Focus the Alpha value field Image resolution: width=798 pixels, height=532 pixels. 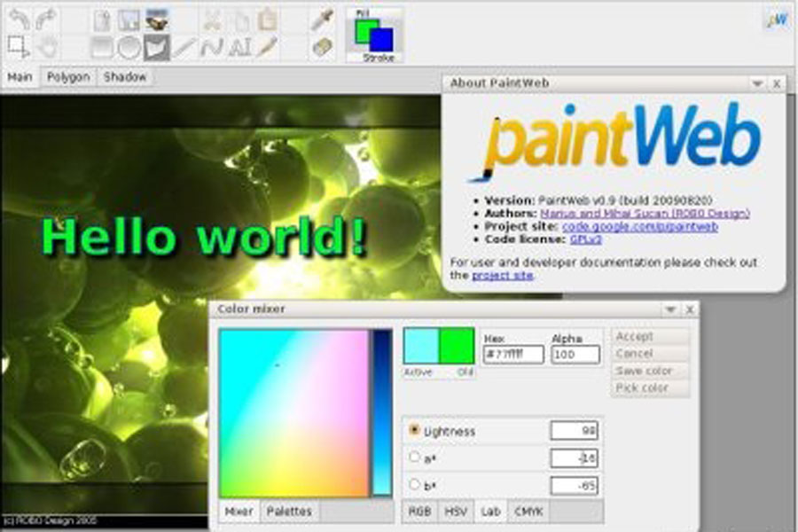(x=575, y=355)
